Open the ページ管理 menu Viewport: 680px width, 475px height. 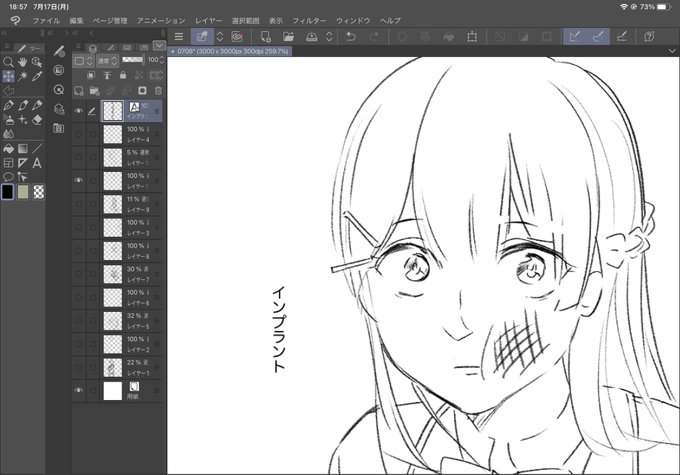pos(110,20)
